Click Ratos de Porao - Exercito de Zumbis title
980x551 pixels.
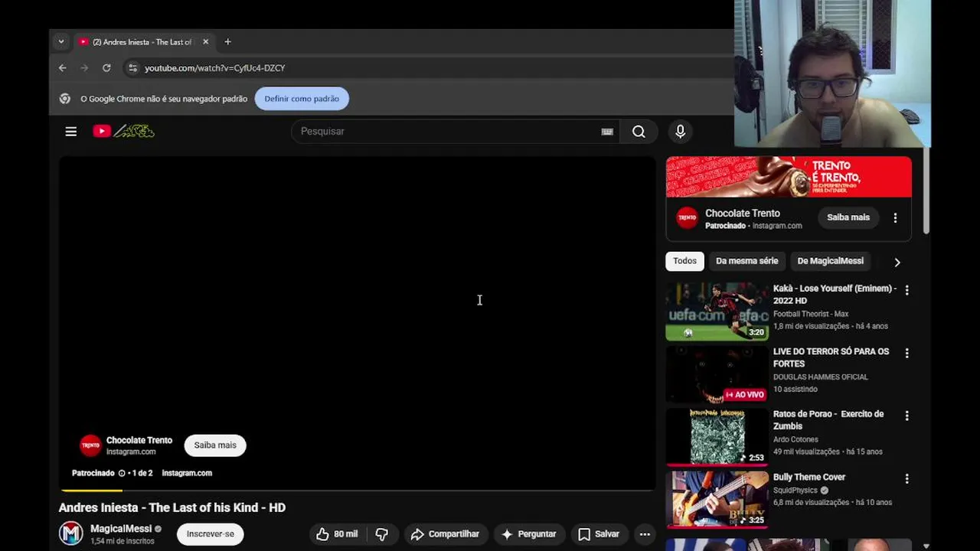coord(828,420)
